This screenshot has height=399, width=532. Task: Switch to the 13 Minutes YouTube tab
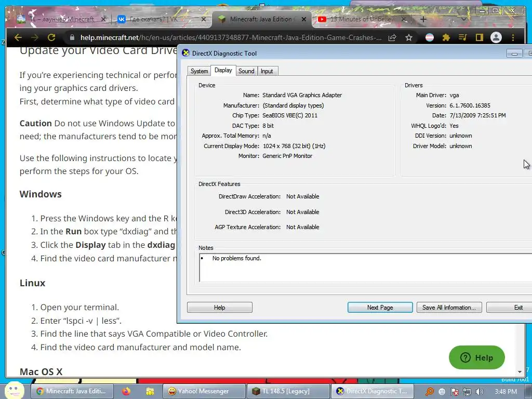tap(360, 19)
